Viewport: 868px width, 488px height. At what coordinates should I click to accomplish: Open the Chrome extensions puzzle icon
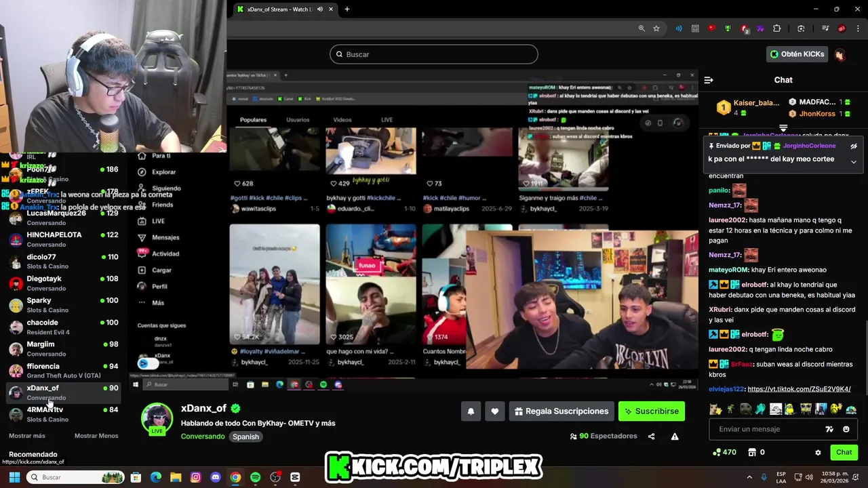tap(777, 28)
